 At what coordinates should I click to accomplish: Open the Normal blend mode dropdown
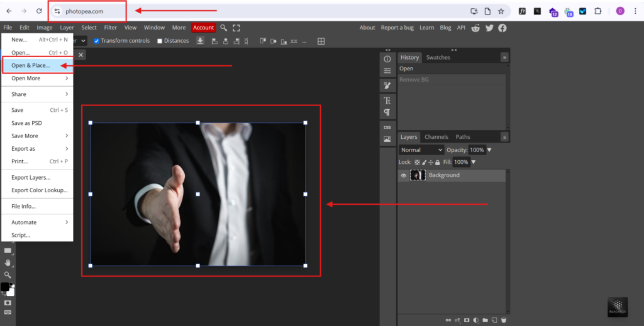421,150
